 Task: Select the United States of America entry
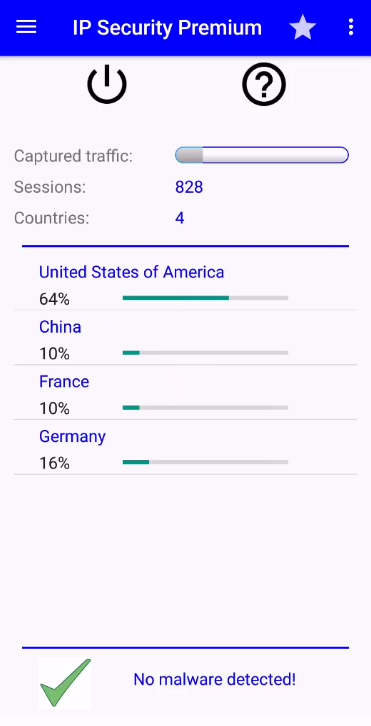(x=185, y=283)
